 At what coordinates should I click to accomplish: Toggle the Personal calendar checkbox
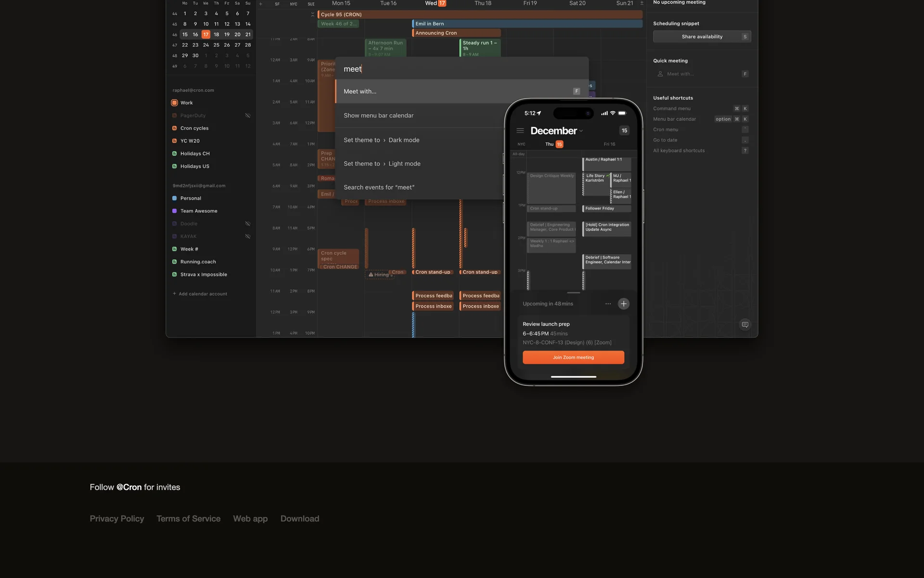174,198
